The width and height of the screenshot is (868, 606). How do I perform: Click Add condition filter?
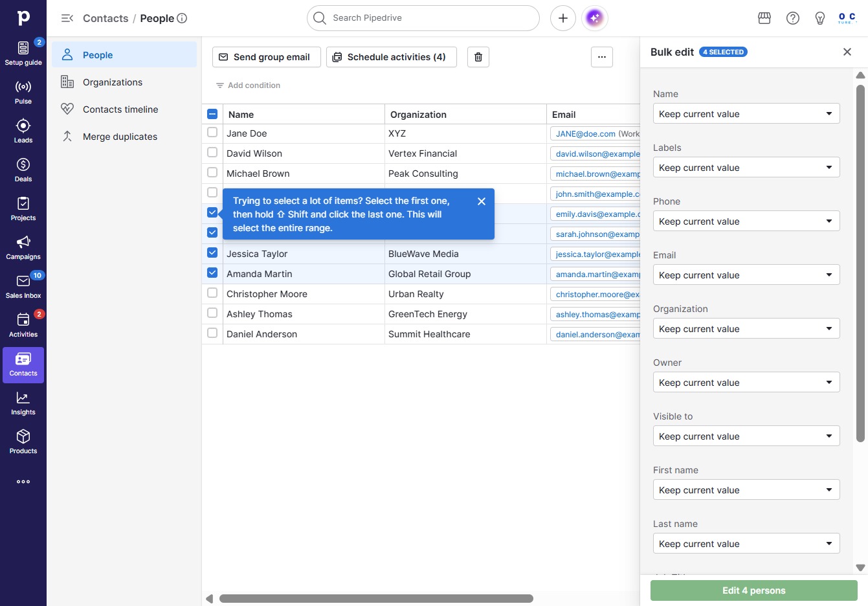248,85
